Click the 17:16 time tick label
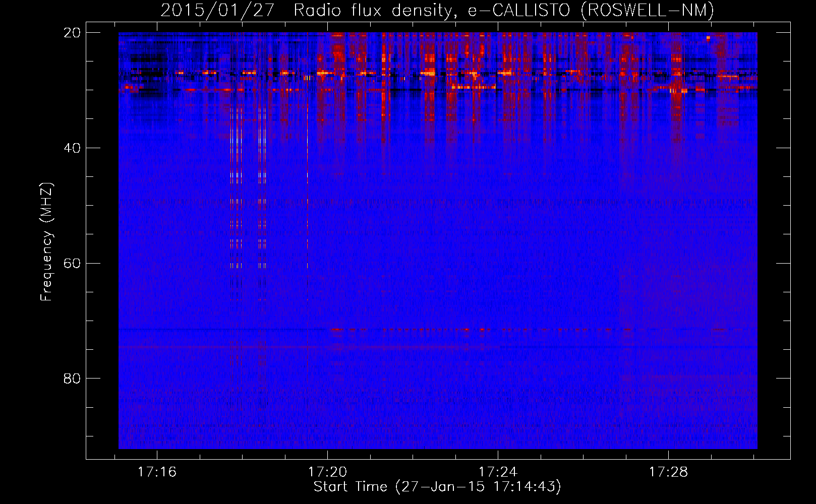This screenshot has height=504, width=816. click(157, 472)
